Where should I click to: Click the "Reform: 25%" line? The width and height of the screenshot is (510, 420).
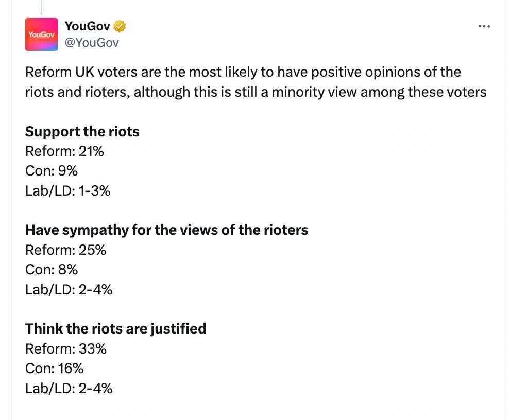coord(65,250)
